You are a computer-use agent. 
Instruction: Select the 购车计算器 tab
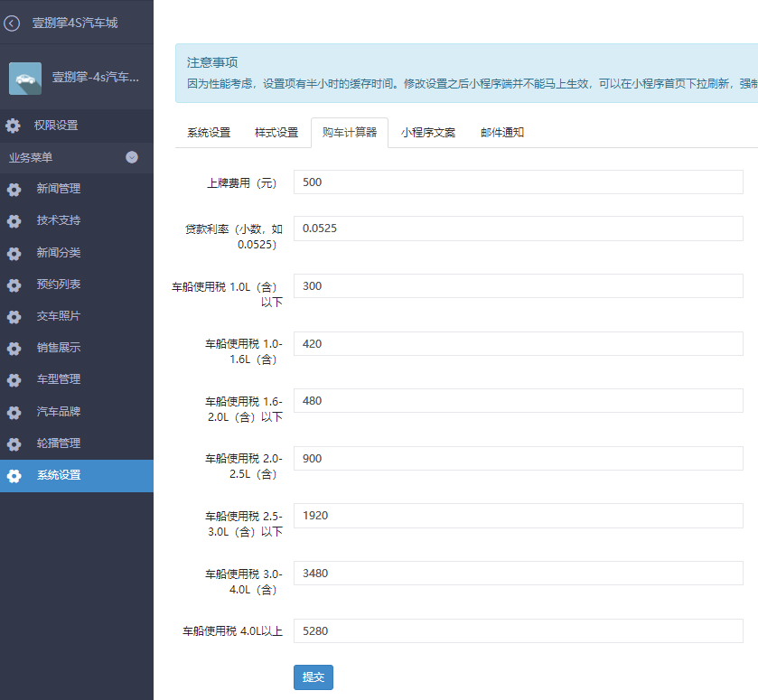coord(350,133)
